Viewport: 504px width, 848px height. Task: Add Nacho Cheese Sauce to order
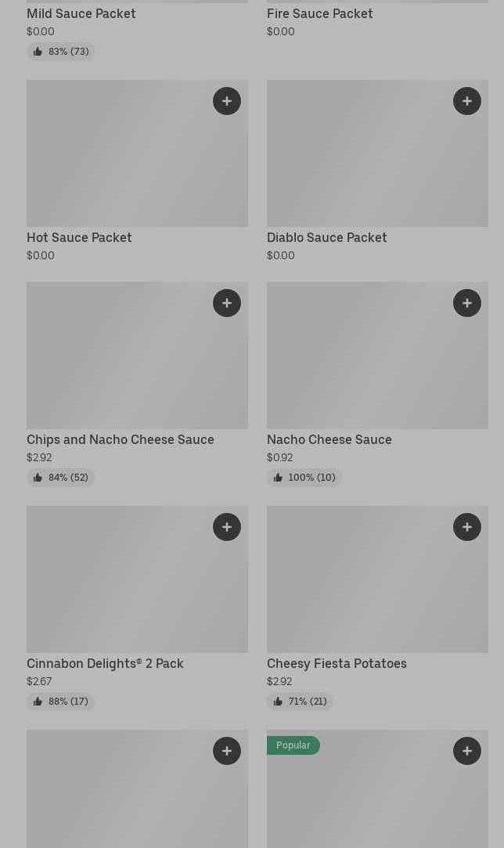[467, 303]
